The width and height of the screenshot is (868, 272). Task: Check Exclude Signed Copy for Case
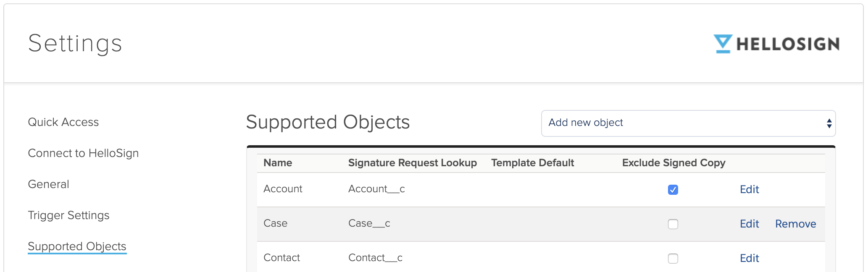point(673,224)
